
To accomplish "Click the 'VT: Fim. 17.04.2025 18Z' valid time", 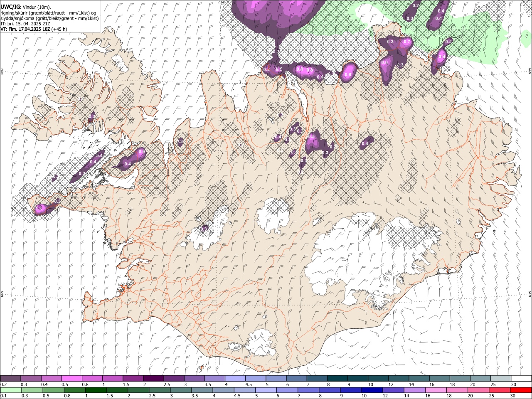I will [25, 29].
